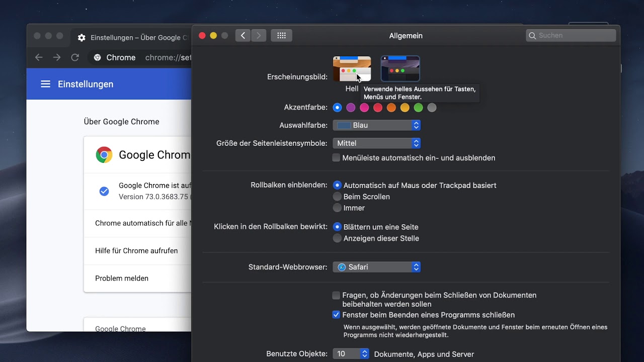Enable Fragen, ob Änderungen beibehalten werden
This screenshot has width=644, height=362.
point(336,295)
